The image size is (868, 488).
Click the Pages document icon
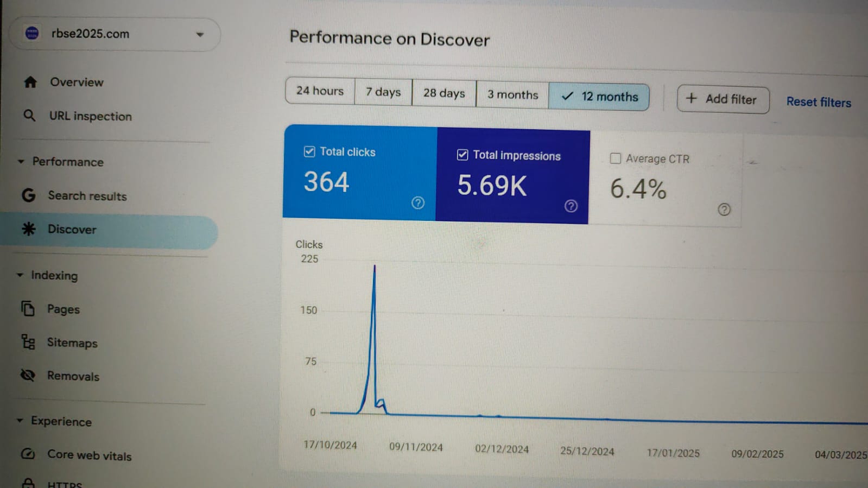point(28,308)
